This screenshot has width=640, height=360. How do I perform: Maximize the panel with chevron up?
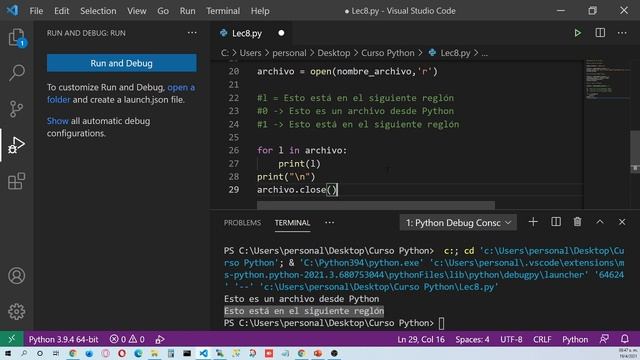pyautogui.click(x=600, y=222)
